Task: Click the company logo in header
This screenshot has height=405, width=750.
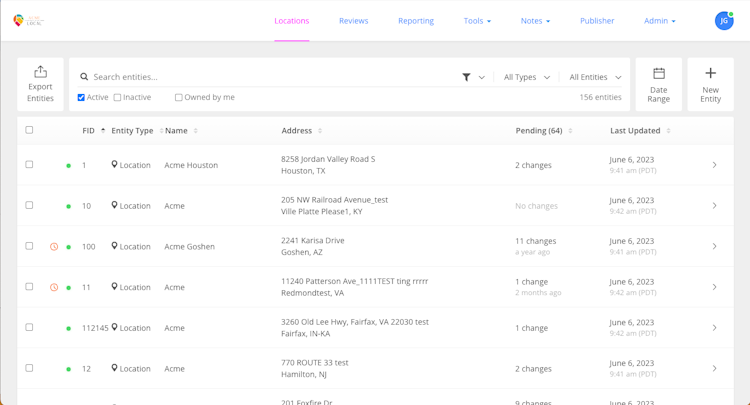Action: click(x=29, y=20)
